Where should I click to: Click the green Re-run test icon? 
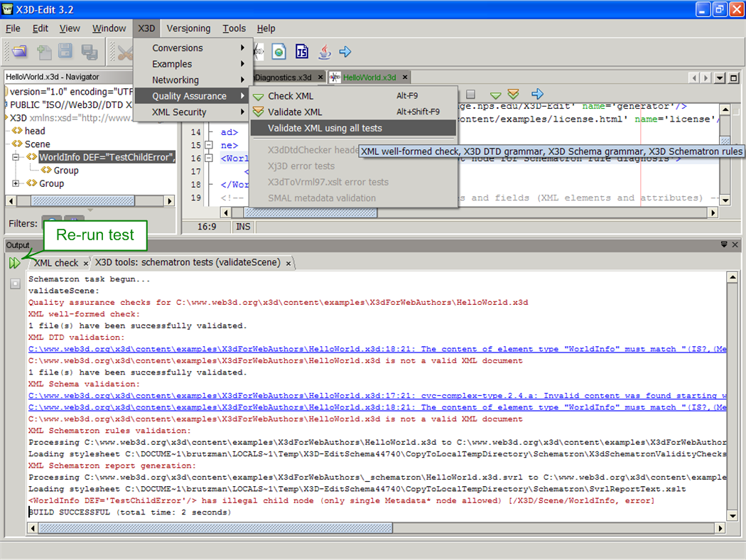click(15, 263)
